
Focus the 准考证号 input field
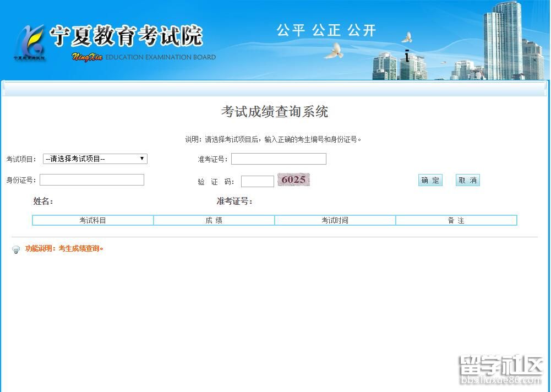[279, 159]
